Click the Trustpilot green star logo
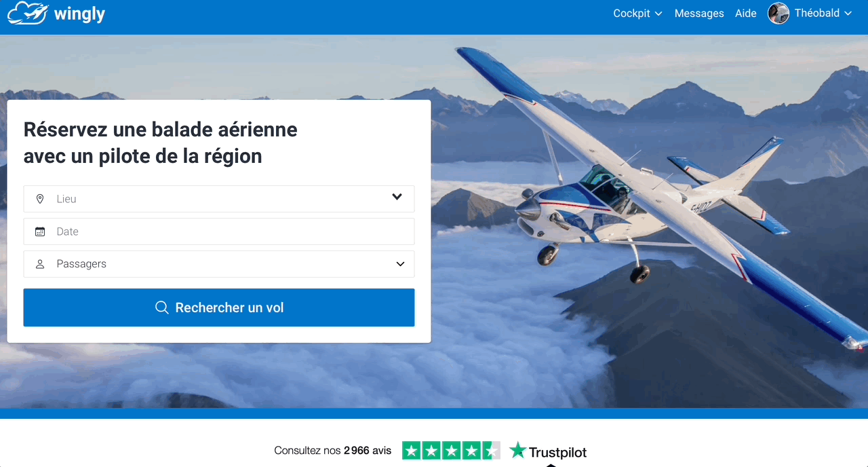This screenshot has height=467, width=868. [518, 450]
